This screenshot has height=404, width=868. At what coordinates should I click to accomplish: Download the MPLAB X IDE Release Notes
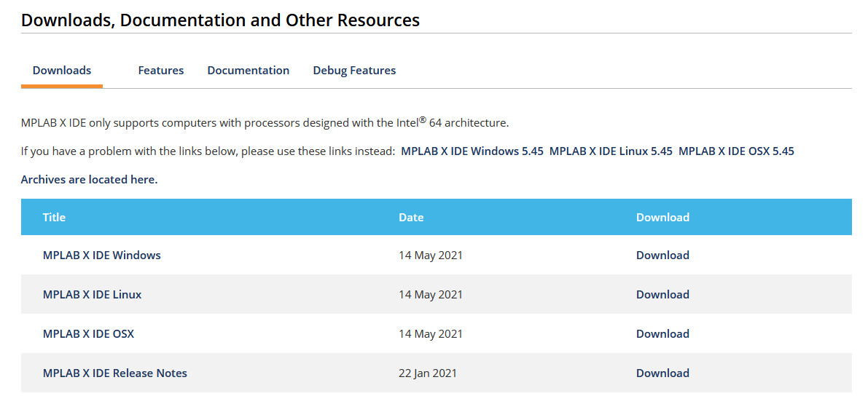tap(662, 373)
